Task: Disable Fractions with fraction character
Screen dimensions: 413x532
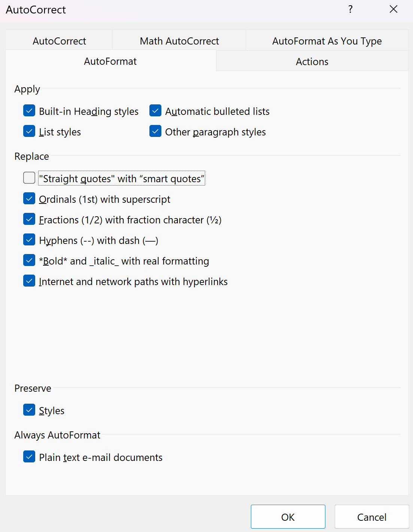Action: point(29,220)
